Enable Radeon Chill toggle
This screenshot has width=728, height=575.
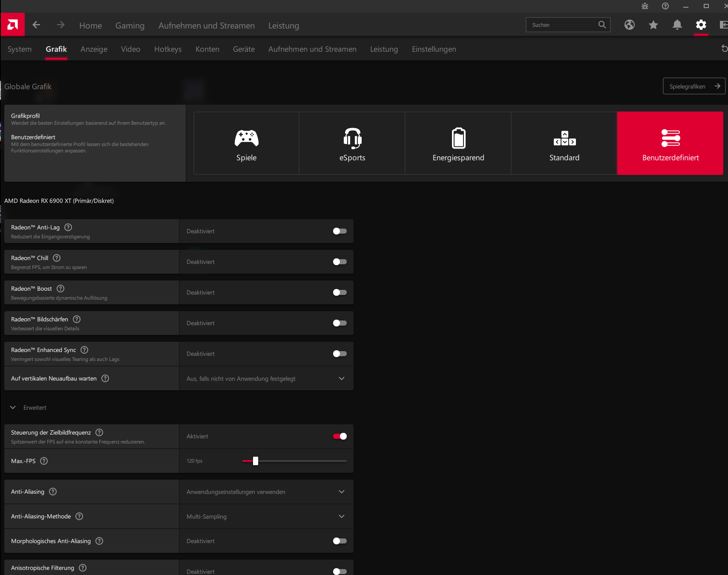(x=340, y=262)
